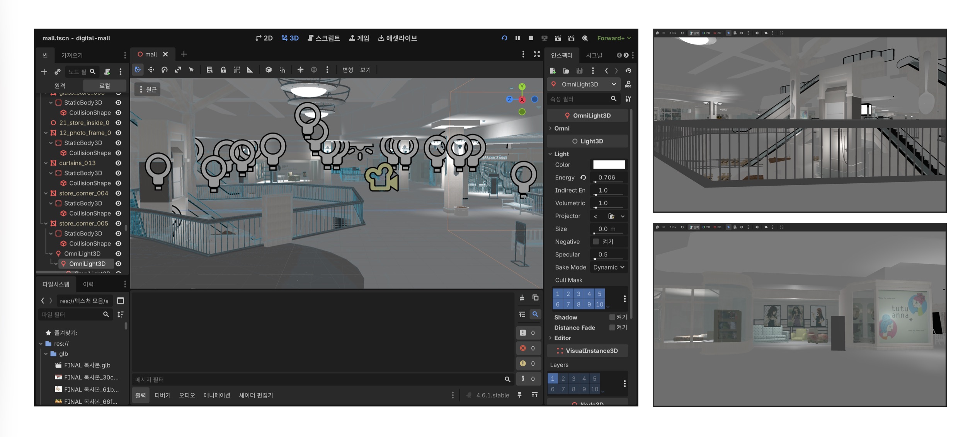Click the Save resource disk icon in inspector
The width and height of the screenshot is (980, 437).
click(x=579, y=71)
